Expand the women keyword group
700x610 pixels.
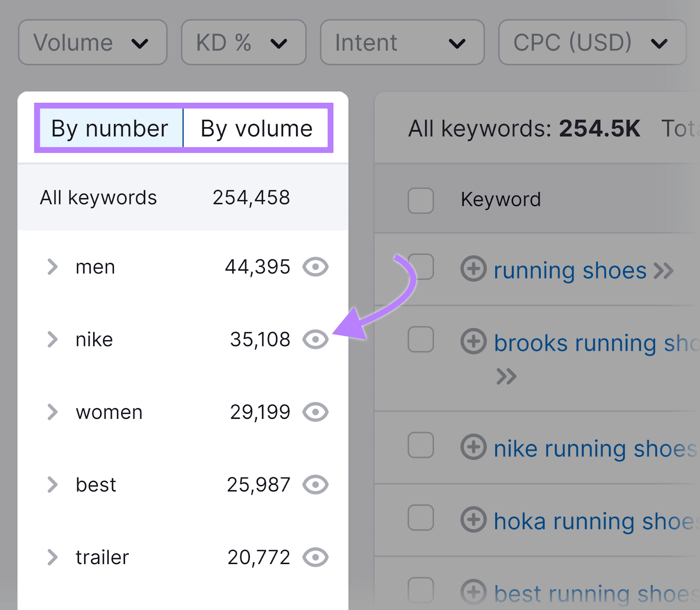click(x=52, y=412)
